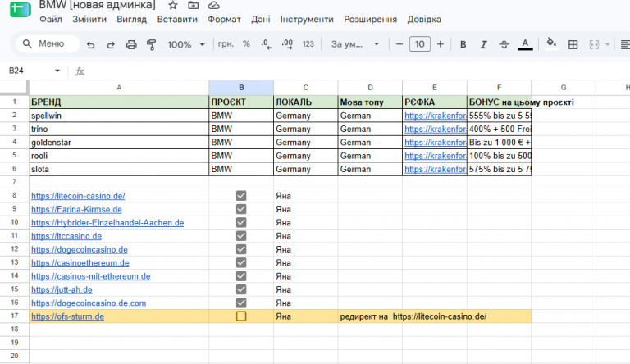Screen dimensions: 630x364
Task: Open fill color picker
Action: point(551,43)
